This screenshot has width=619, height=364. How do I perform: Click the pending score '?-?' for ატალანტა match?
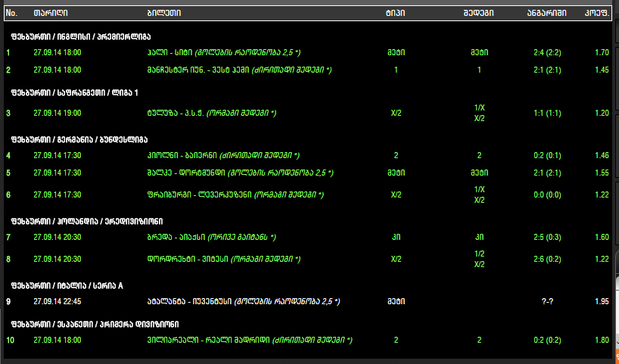coord(547,302)
